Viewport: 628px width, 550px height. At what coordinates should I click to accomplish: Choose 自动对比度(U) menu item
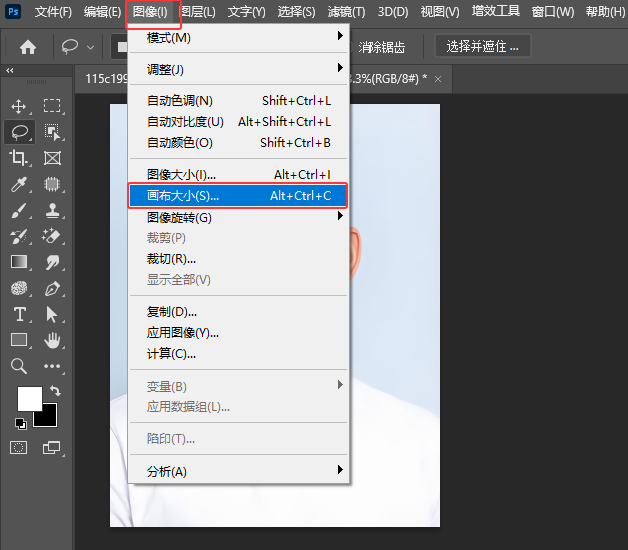239,121
